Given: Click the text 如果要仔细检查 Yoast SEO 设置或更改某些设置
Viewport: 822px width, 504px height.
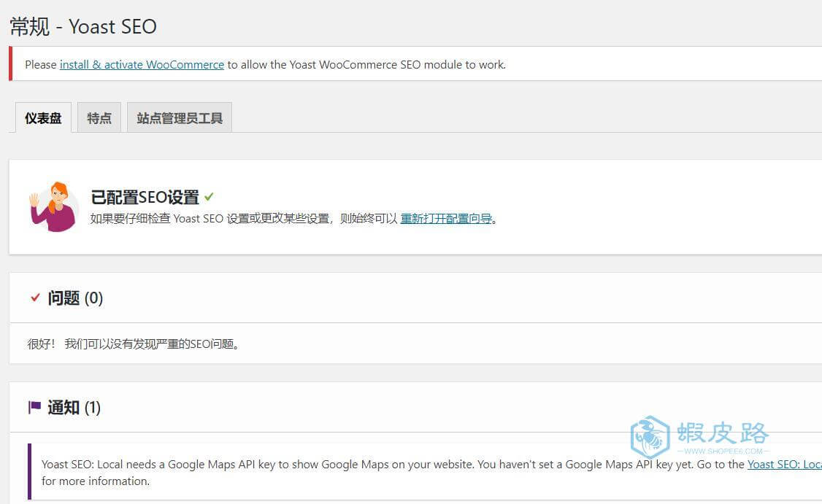Looking at the screenshot, I should click(210, 219).
